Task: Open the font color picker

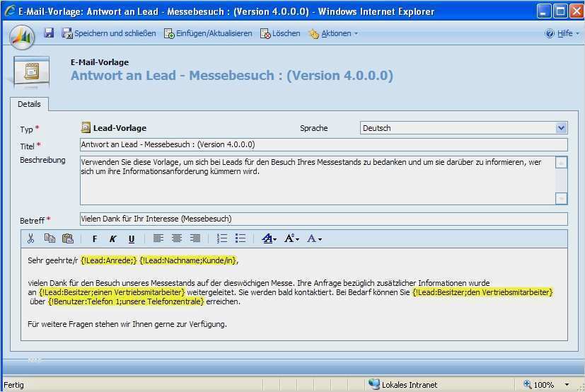Action: click(315, 239)
